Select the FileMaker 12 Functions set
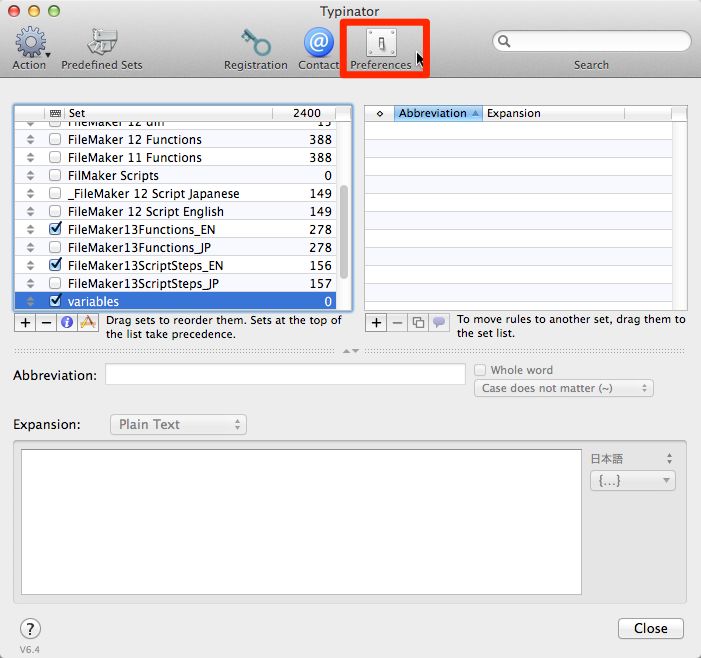The width and height of the screenshot is (701, 658). click(175, 139)
